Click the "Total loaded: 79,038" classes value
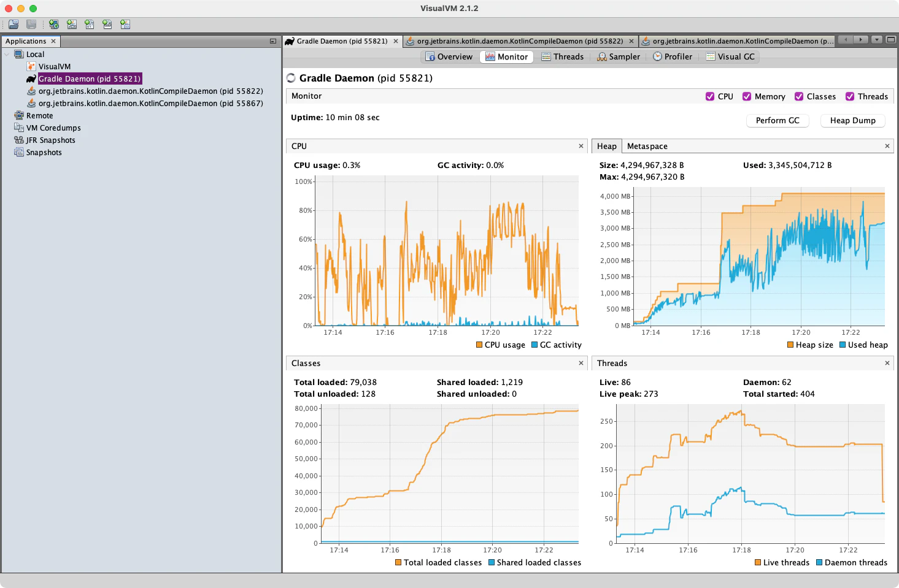The width and height of the screenshot is (899, 588). (x=335, y=383)
